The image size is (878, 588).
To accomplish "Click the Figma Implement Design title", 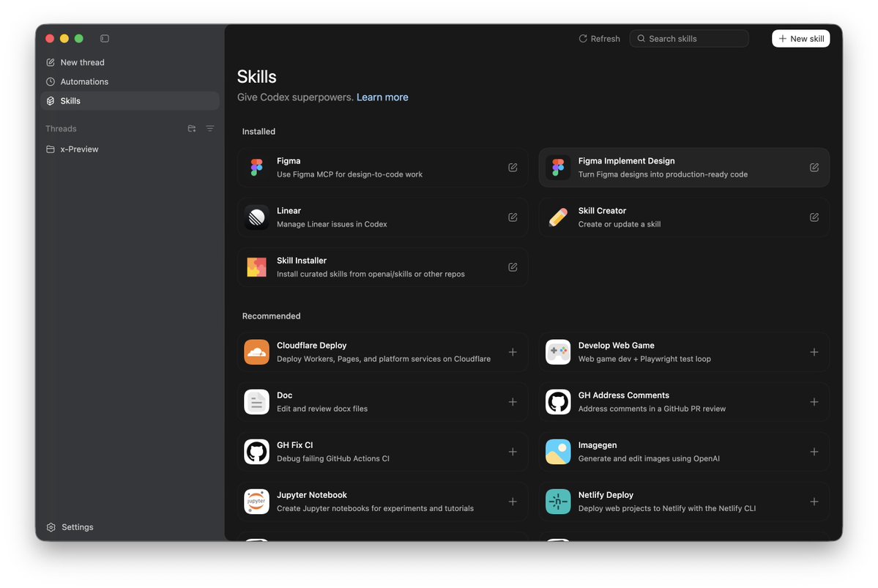I will click(627, 160).
